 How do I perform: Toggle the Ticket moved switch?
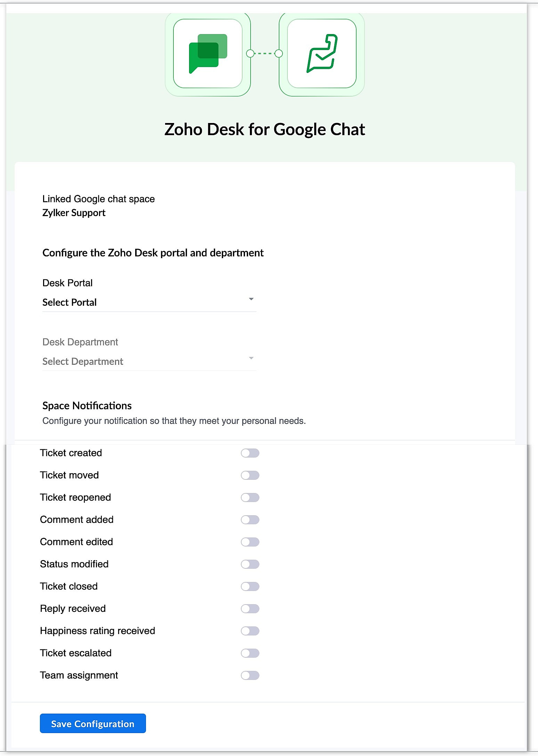250,475
